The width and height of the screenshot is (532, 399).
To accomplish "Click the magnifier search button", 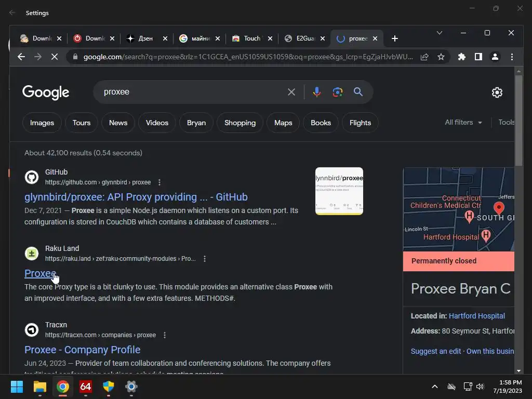I will (x=358, y=91).
